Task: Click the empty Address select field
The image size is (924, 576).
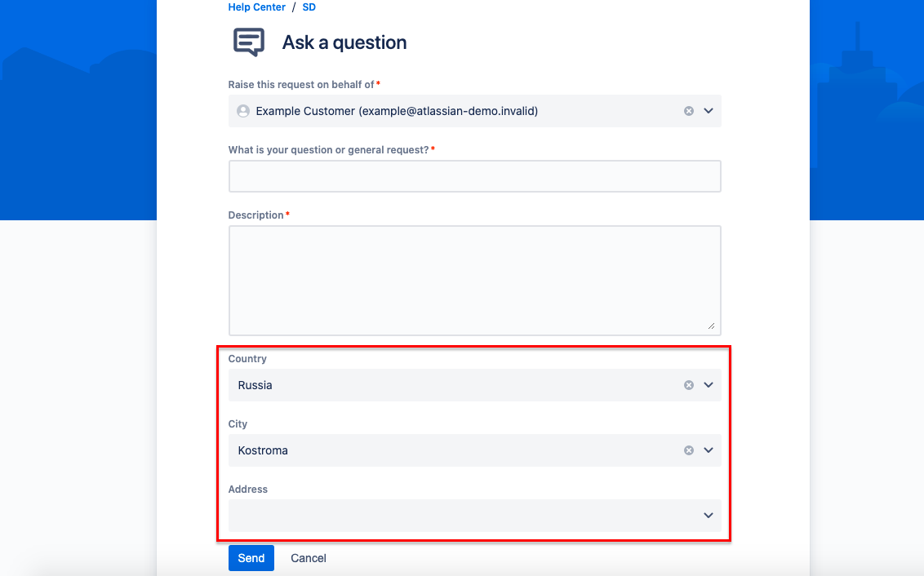Action: click(457, 516)
